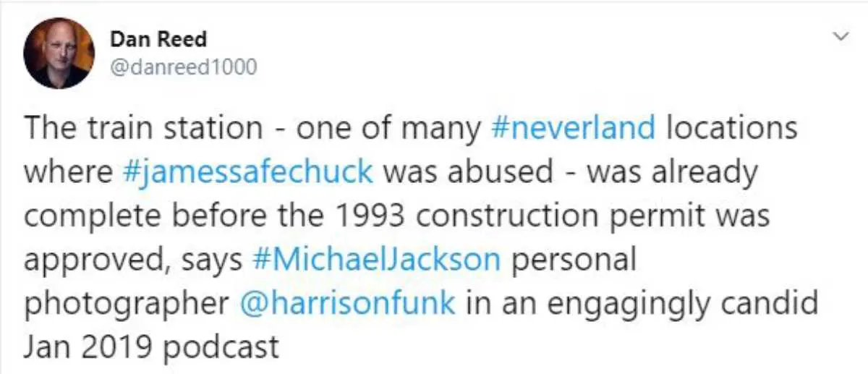Click the word "personal" after #MichaelJackson

574,260
